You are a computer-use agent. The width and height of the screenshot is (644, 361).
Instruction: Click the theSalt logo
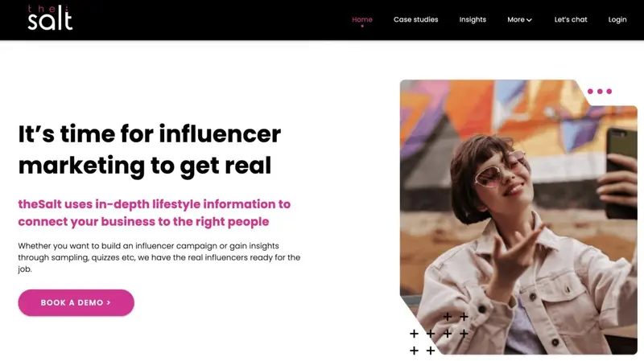[50, 18]
